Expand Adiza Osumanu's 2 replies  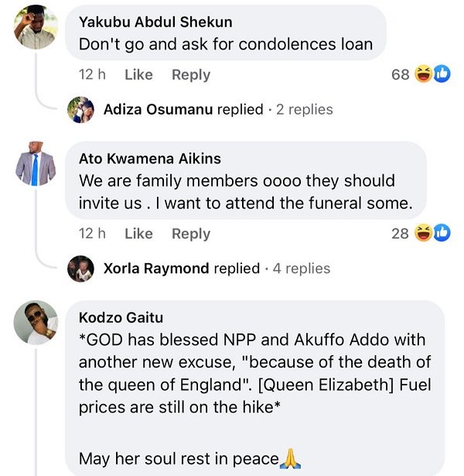(x=304, y=110)
